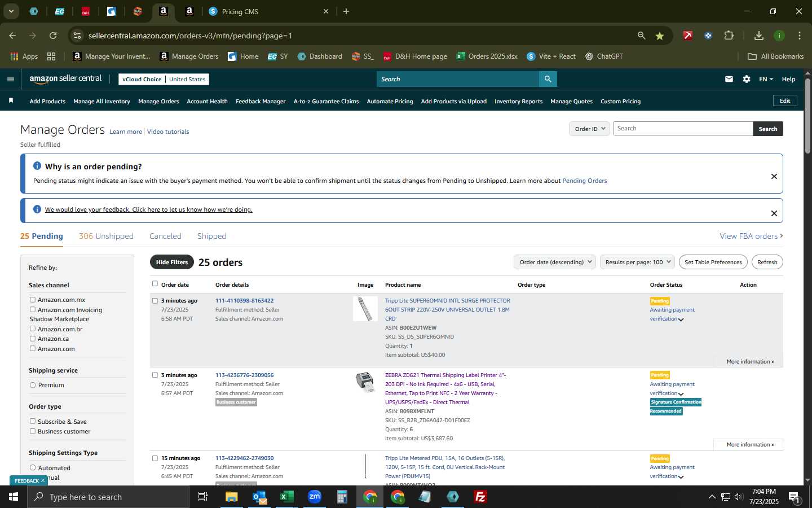
Task: Open the settings gear icon
Action: [x=747, y=79]
